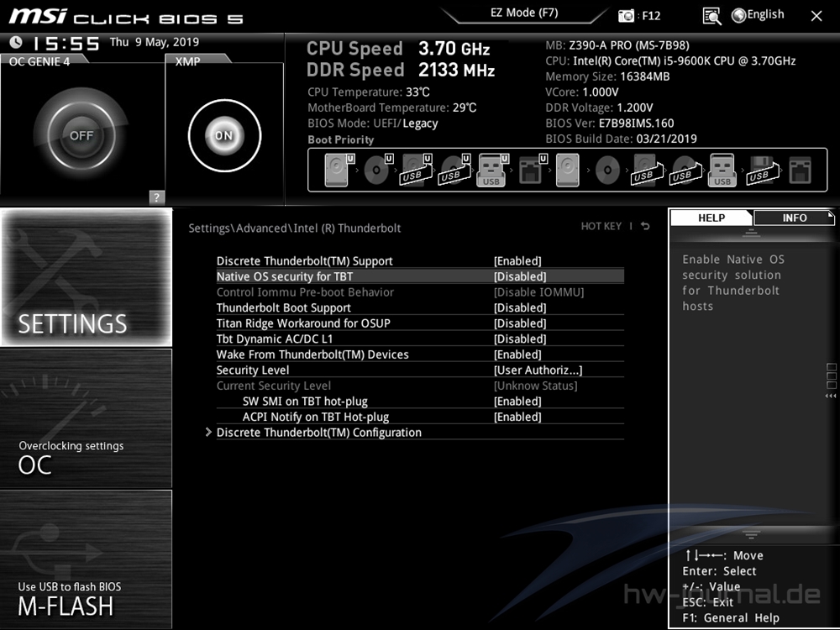Select the Discrete Thunderbolt(TM) Support row label
Viewport: 840px width, 630px height.
(304, 261)
